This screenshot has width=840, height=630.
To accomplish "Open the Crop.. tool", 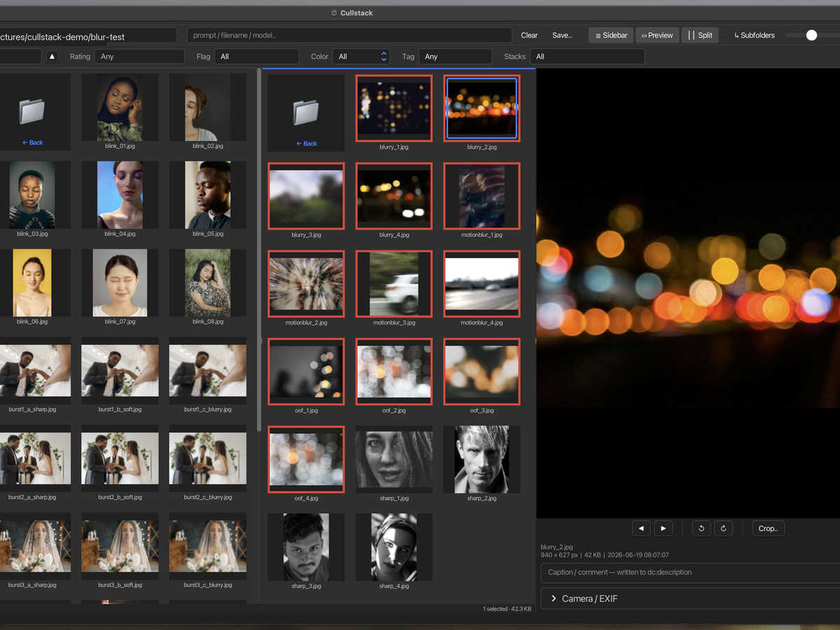I will (768, 528).
